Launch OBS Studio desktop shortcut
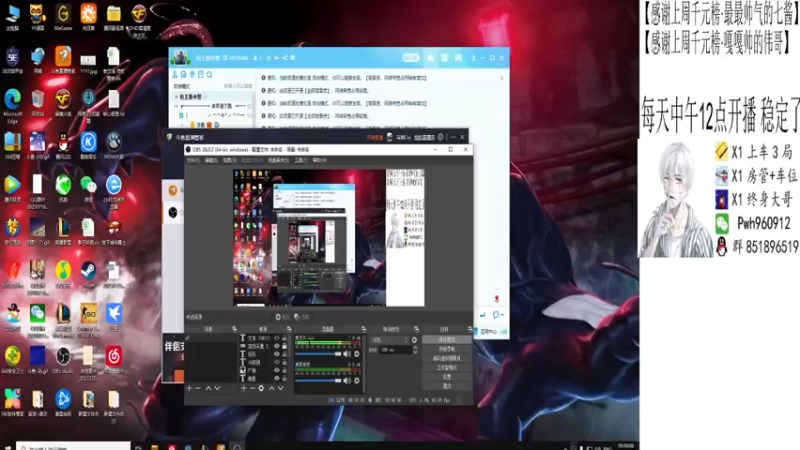The image size is (800, 450). tap(63, 358)
